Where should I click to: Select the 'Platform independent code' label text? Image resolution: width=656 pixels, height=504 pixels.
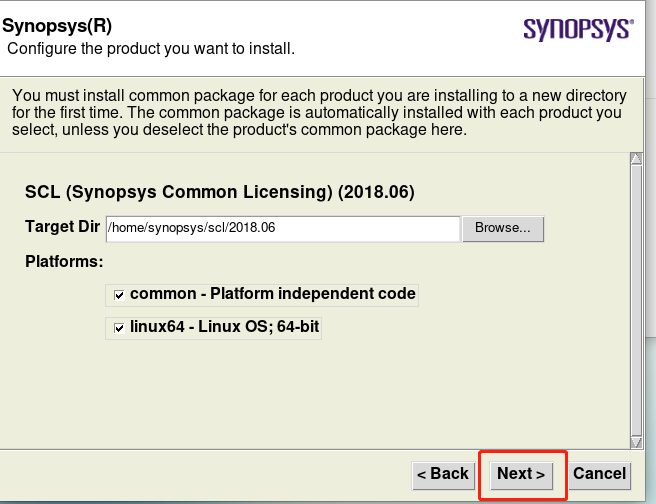[313, 294]
